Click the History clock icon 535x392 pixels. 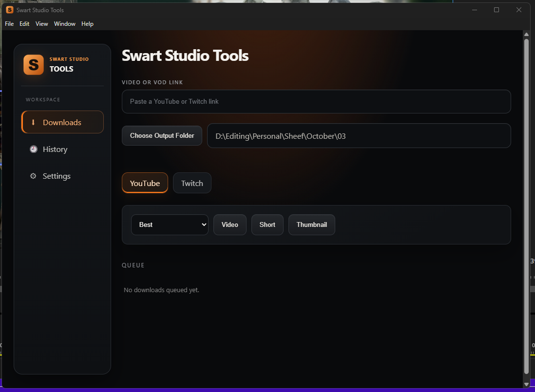[x=34, y=149]
